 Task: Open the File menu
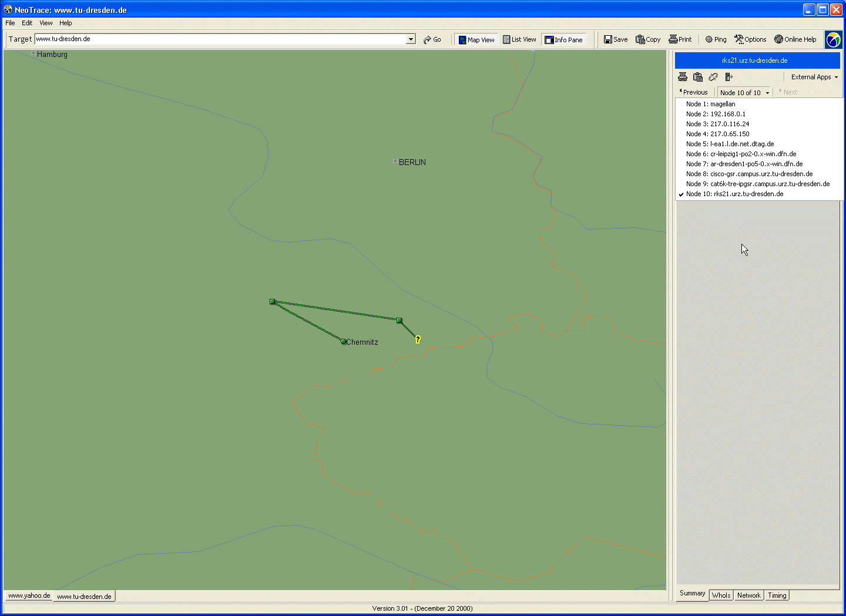10,23
